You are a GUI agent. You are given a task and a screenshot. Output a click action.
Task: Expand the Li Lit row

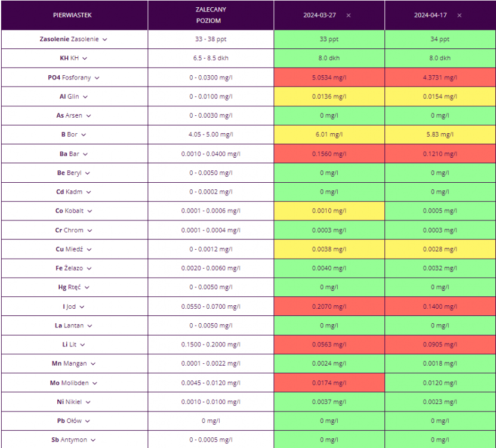[82, 345]
